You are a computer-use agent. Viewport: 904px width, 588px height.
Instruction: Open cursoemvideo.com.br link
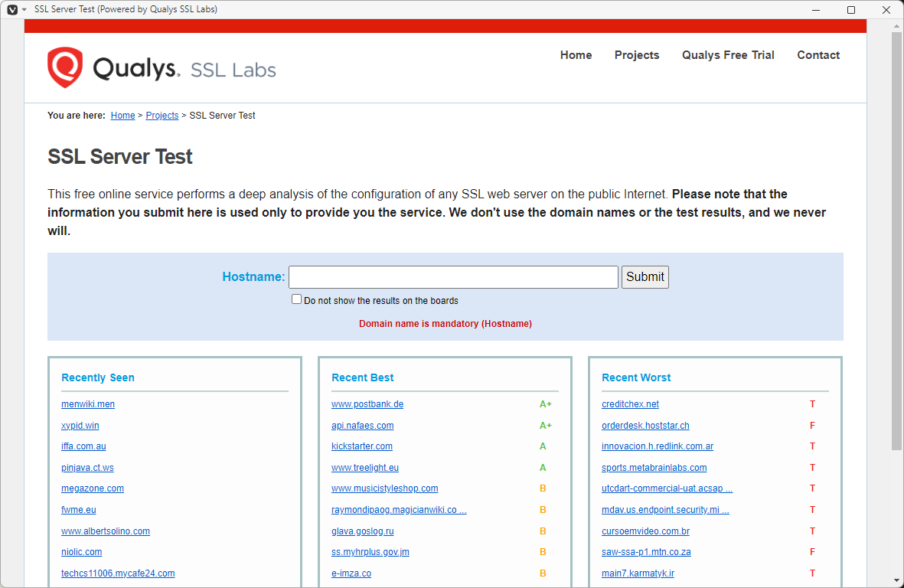click(645, 531)
